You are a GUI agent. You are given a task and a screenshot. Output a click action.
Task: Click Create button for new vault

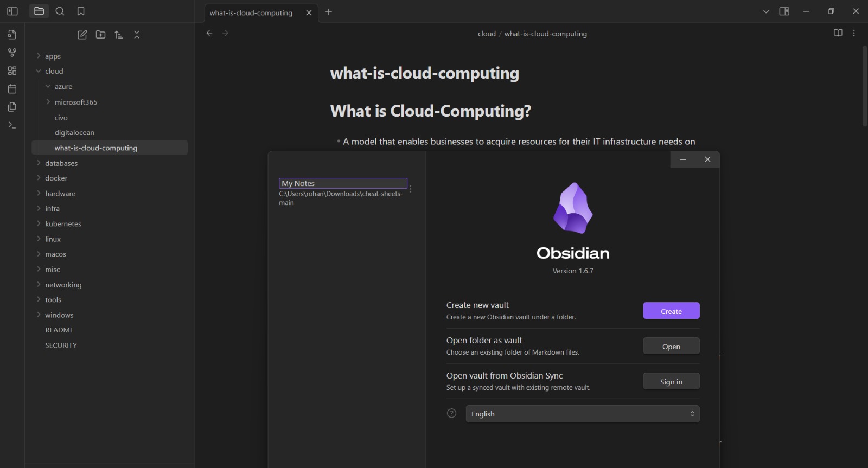tap(671, 311)
